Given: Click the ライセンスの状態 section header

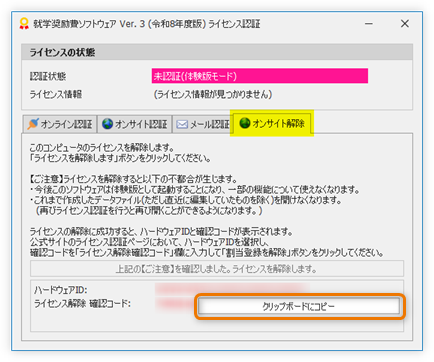Looking at the screenshot, I should click(x=217, y=52).
